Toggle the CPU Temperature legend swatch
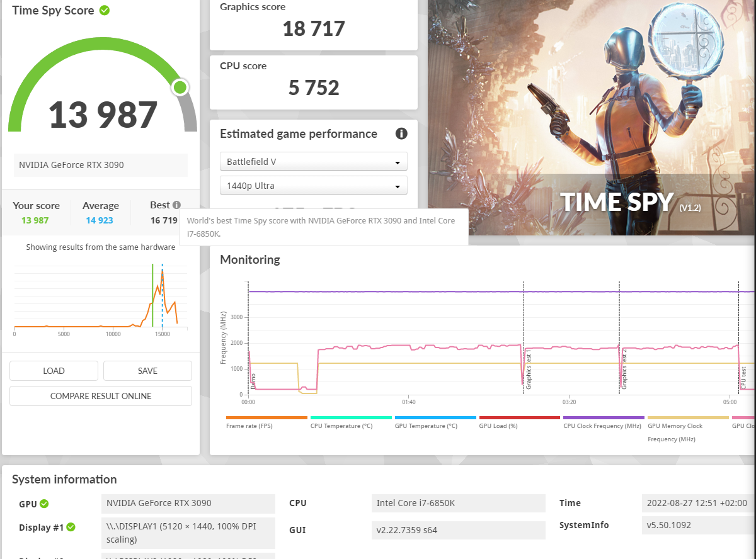The image size is (756, 559). click(x=351, y=417)
